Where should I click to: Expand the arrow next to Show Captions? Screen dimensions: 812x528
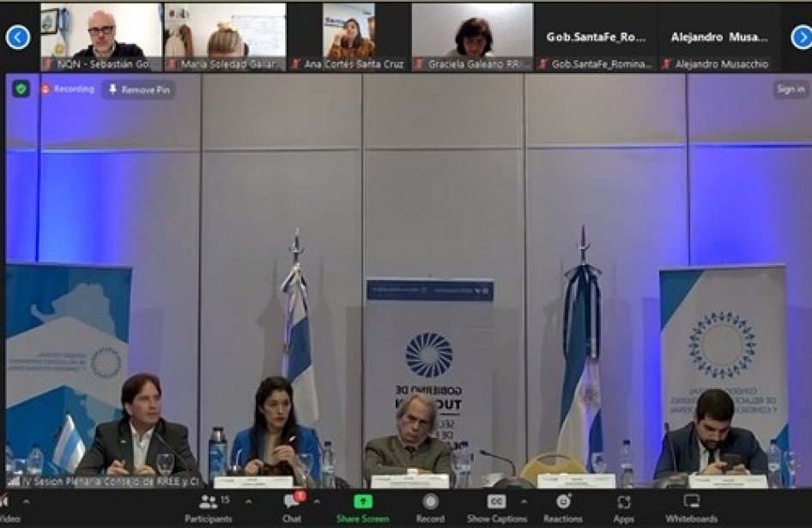click(524, 501)
